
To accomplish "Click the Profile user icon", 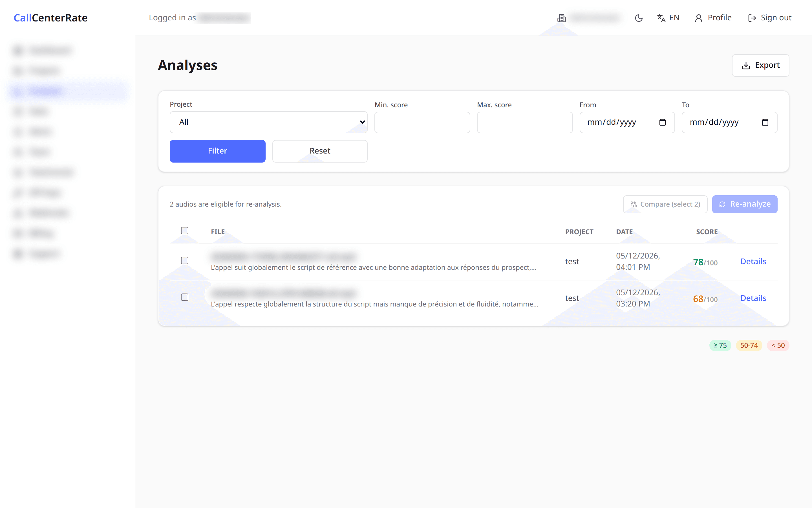I will click(698, 18).
